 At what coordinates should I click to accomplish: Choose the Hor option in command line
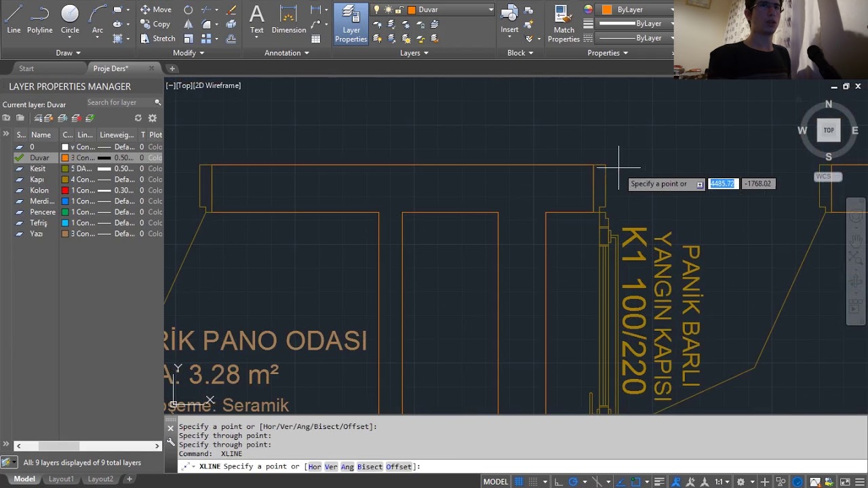pos(315,467)
